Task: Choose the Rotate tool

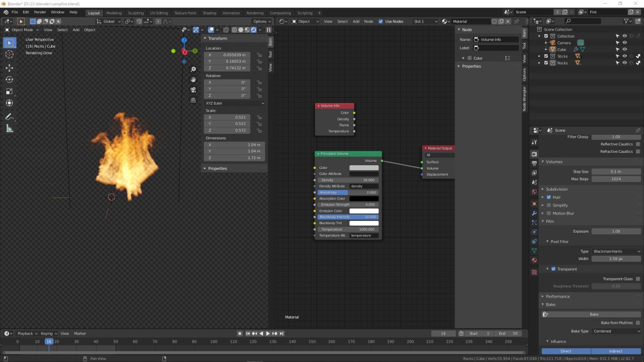Action: coord(9,79)
